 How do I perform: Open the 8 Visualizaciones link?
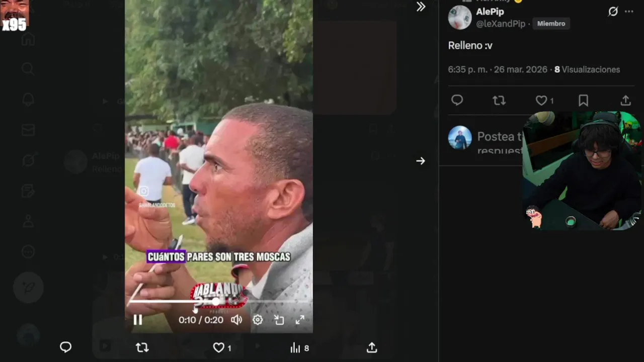tap(587, 69)
